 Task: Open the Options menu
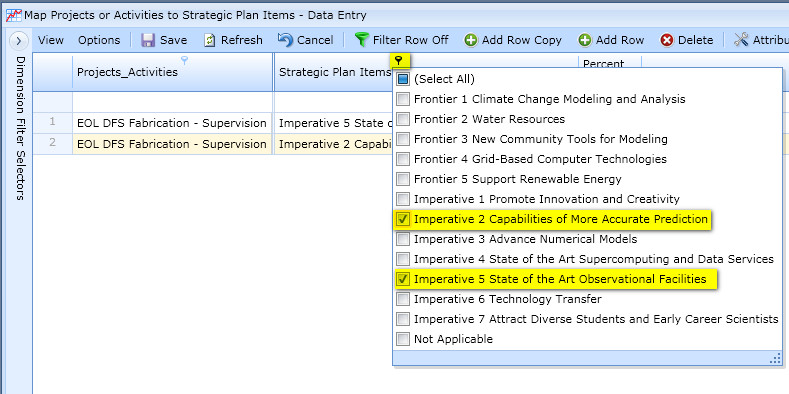tap(99, 40)
